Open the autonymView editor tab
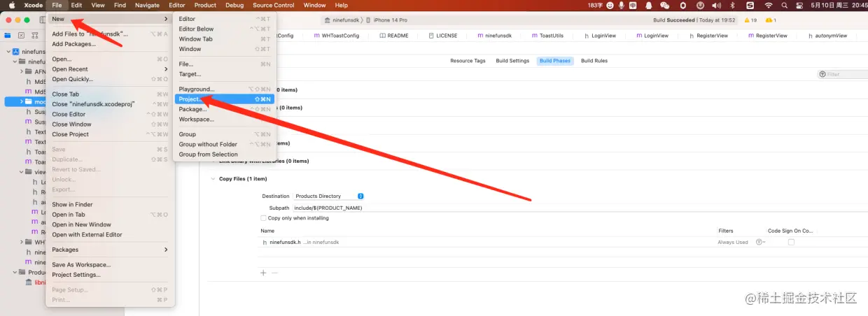 826,35
